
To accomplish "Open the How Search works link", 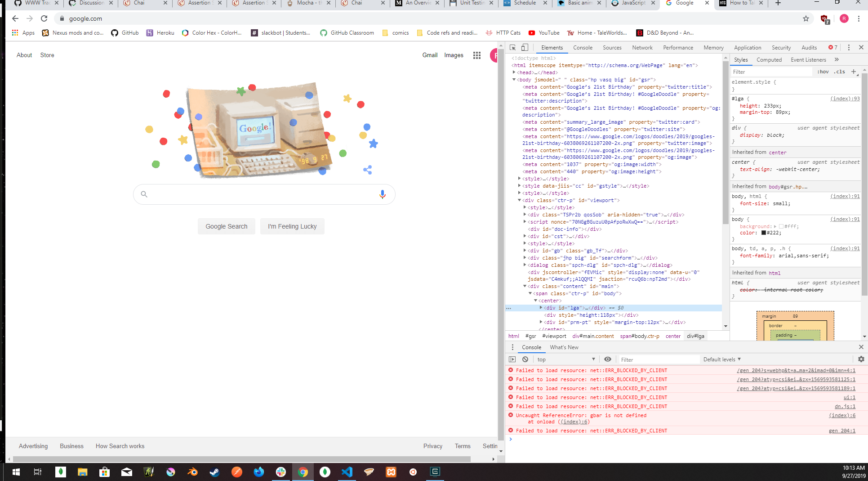I will 120,446.
